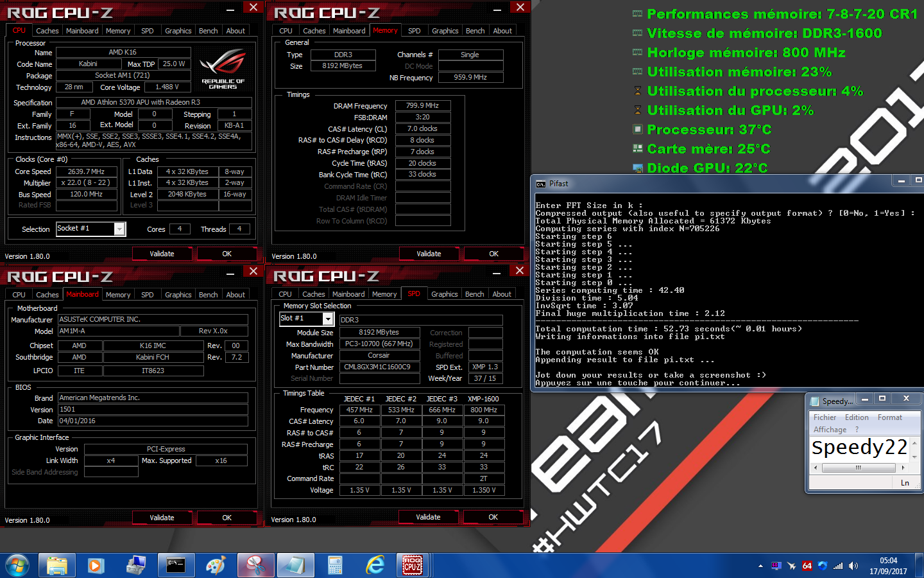This screenshot has width=924, height=578.
Task: Click Notepad scroll-left arrow
Action: point(816,468)
